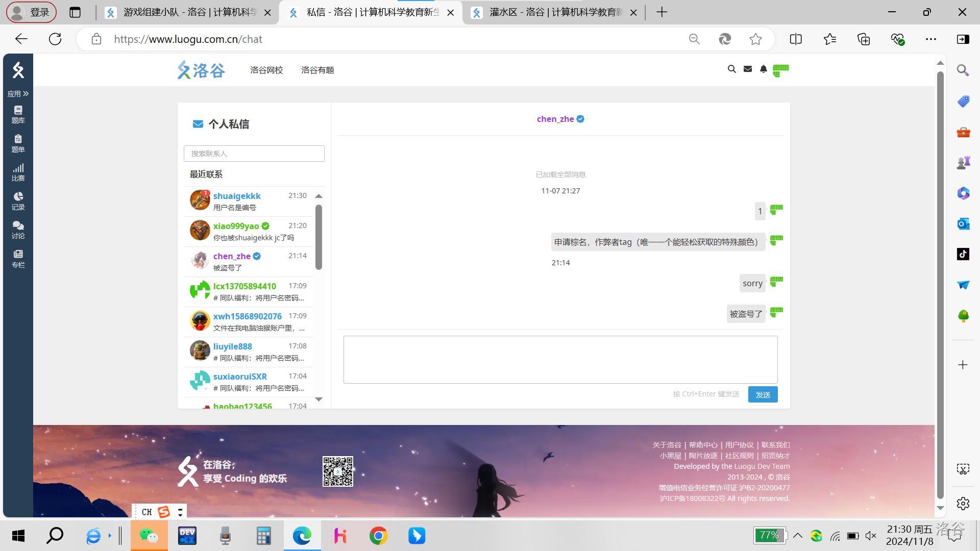Screen dimensions: 980x551
Task: Click the Luogu header search magnifier icon
Action: coord(731,69)
